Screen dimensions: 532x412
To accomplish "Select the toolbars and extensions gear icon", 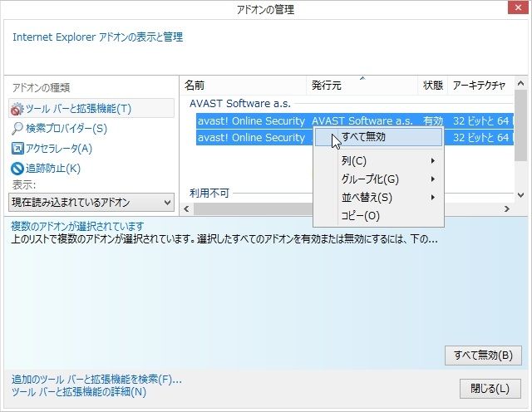I will (17, 109).
